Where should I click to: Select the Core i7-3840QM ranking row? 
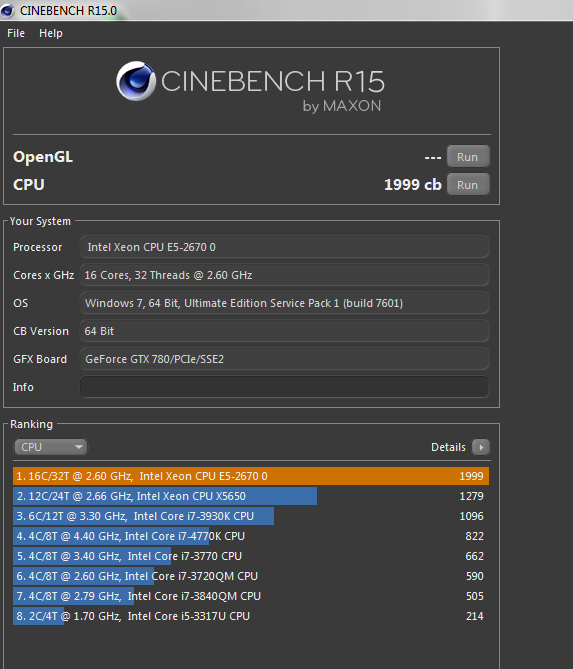[x=251, y=596]
